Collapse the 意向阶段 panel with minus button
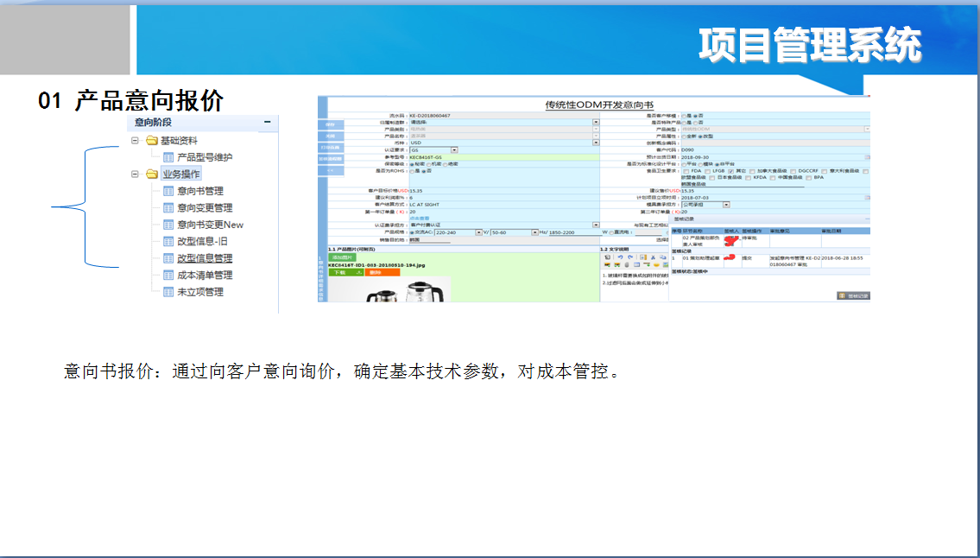The width and height of the screenshot is (980, 558). [267, 122]
